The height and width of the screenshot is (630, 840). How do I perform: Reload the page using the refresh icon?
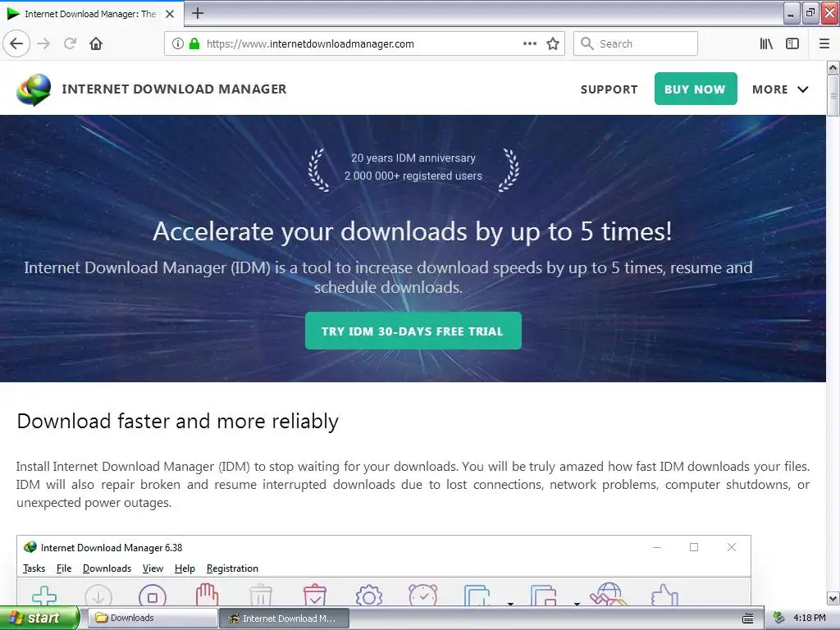pos(71,43)
